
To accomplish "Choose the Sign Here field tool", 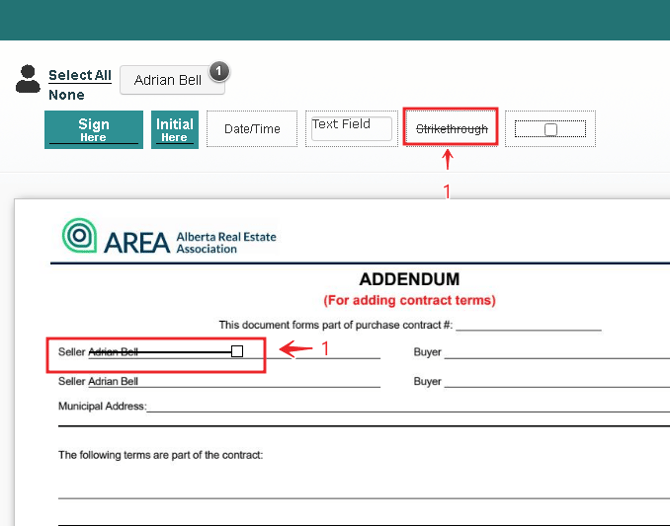I will click(94, 130).
